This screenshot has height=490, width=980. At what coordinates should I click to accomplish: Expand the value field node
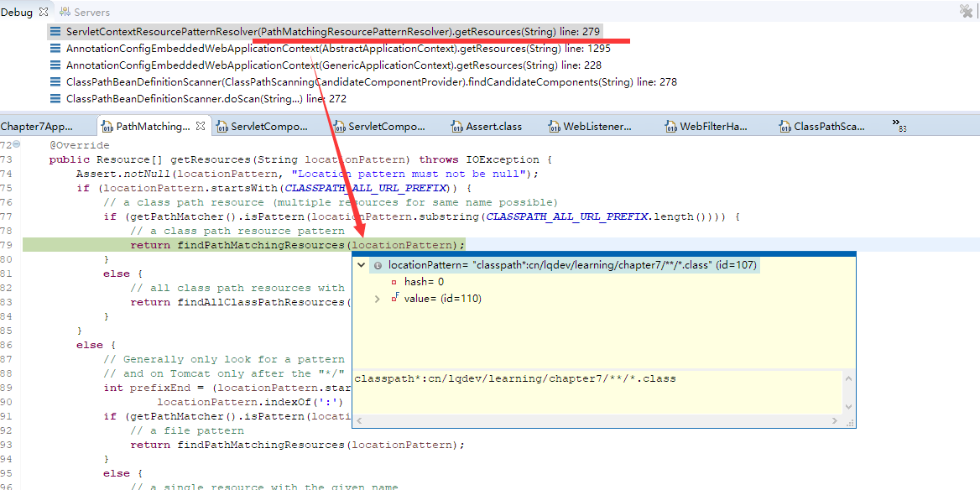coord(377,299)
